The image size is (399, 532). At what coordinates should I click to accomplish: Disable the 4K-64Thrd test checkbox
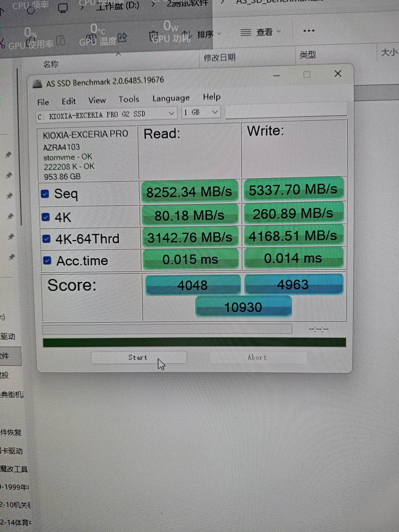(46, 239)
